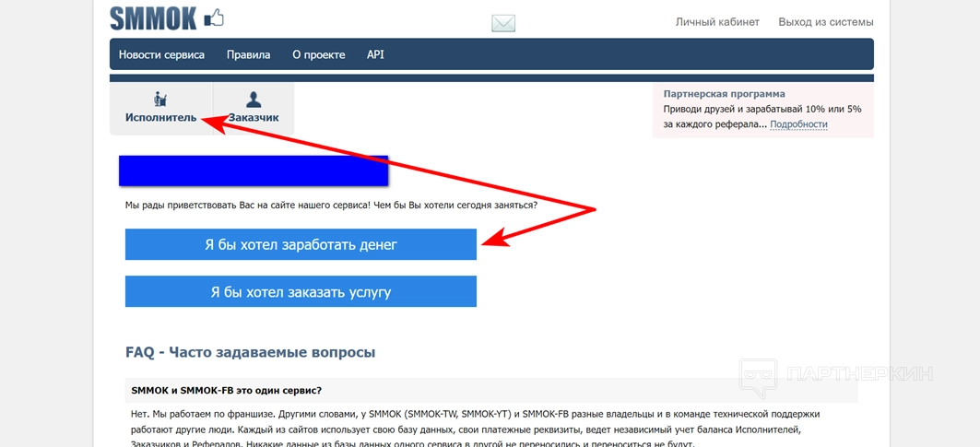Click the SMMOK logo
Image resolution: width=980 pixels, height=447 pixels.
[153, 18]
